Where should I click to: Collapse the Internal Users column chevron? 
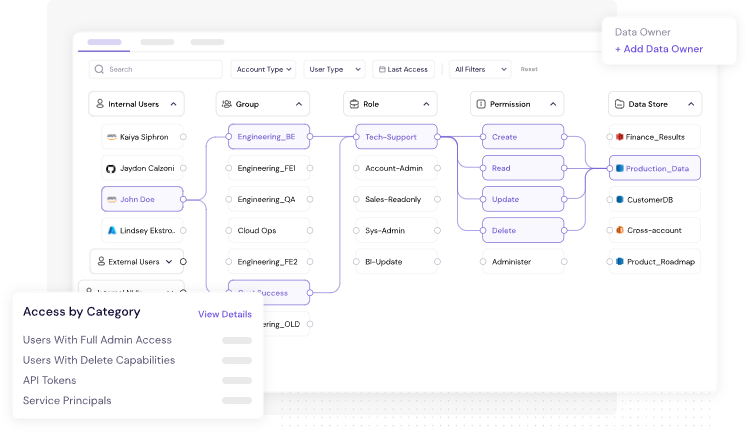pyautogui.click(x=173, y=104)
